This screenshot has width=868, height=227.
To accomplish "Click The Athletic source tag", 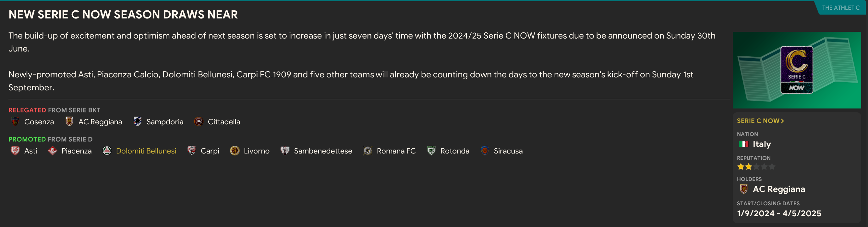I will pyautogui.click(x=840, y=8).
